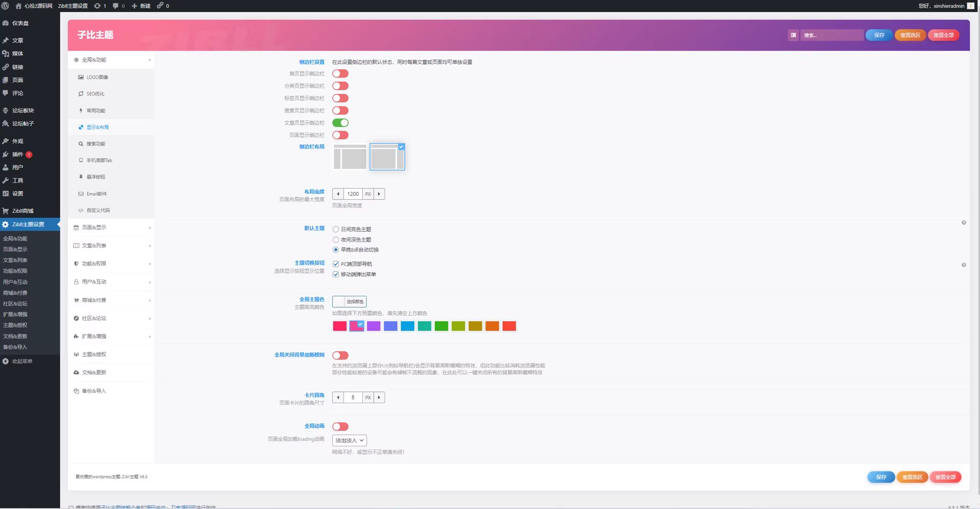
Task: Click the 重置全部 reset button
Action: (x=944, y=35)
